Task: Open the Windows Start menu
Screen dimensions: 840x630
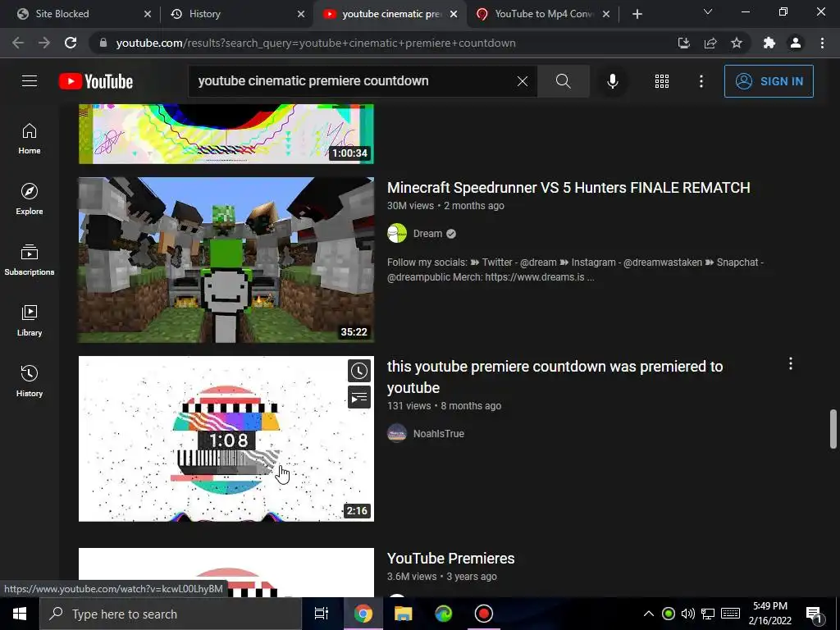Action: (20, 614)
